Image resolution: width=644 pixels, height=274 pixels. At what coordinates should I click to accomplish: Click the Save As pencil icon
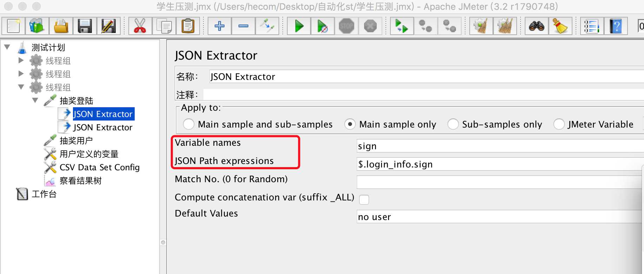click(109, 26)
